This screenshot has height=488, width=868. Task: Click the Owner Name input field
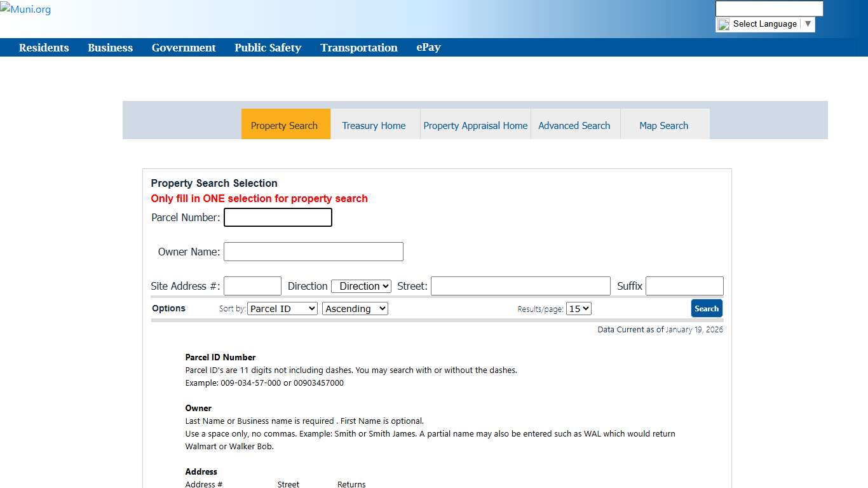point(313,252)
